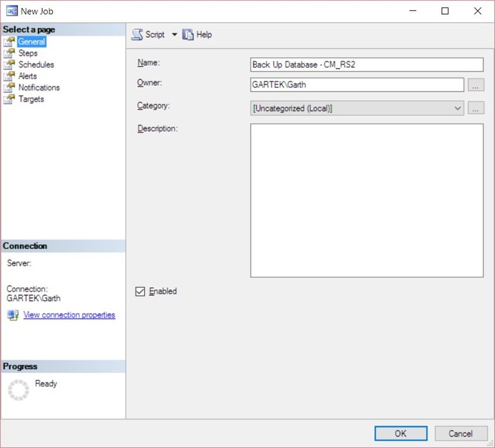Viewport: 495px width, 448px height.
Task: Click the General page icon
Action: pos(9,41)
